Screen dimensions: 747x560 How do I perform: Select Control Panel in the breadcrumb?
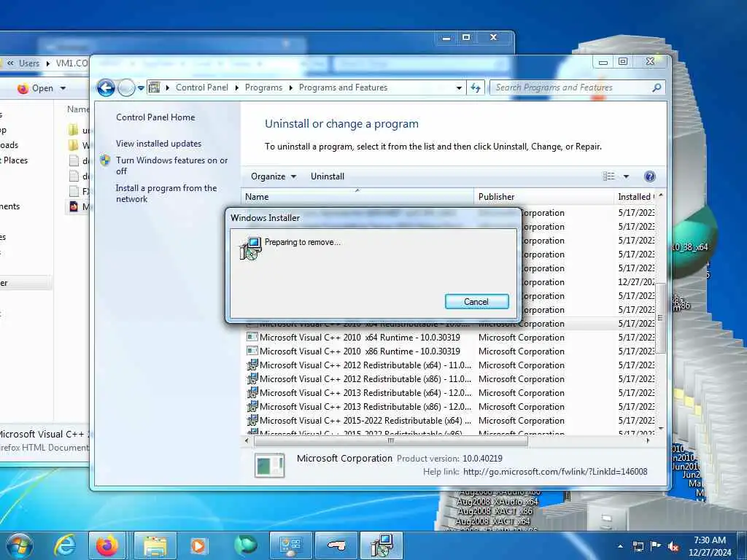click(201, 87)
